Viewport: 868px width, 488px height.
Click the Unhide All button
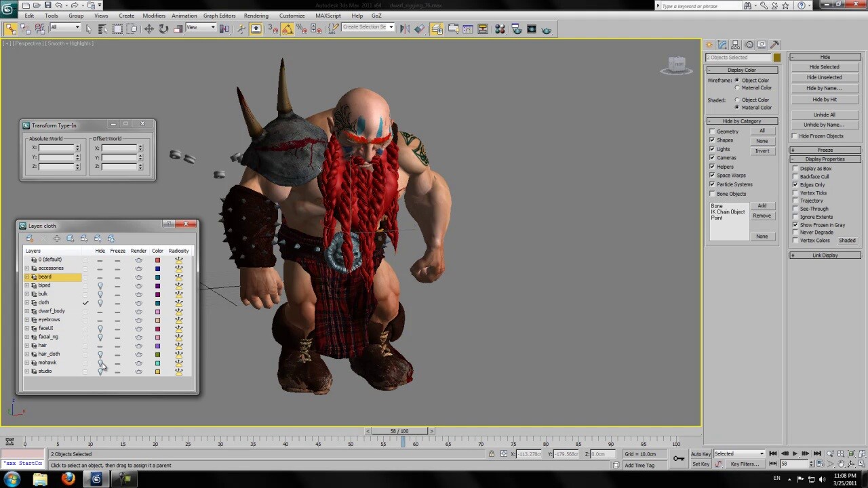click(825, 115)
